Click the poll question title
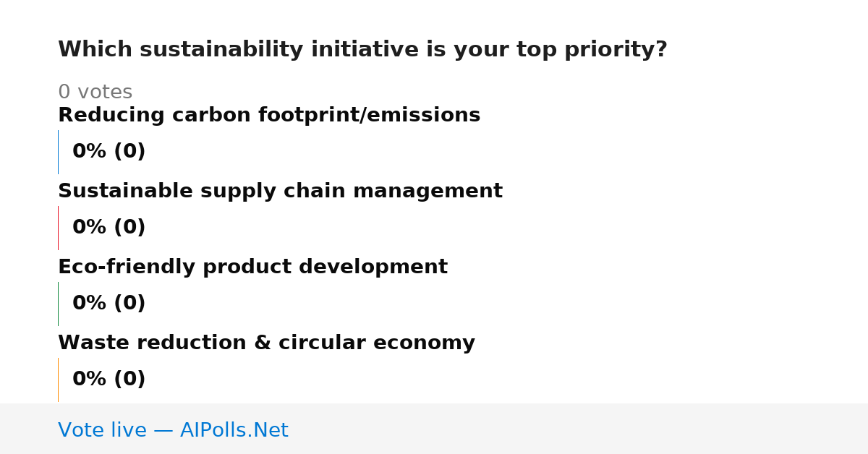This screenshot has width=868, height=454. (362, 50)
